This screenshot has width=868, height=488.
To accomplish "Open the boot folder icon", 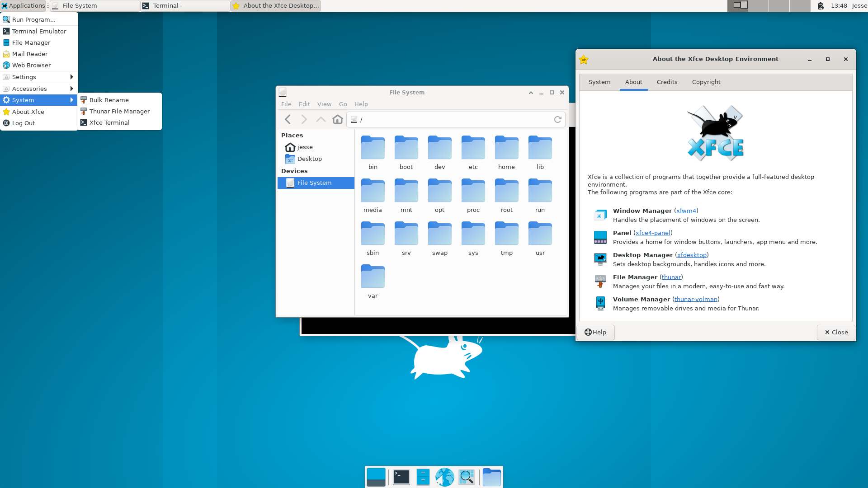I will (406, 148).
